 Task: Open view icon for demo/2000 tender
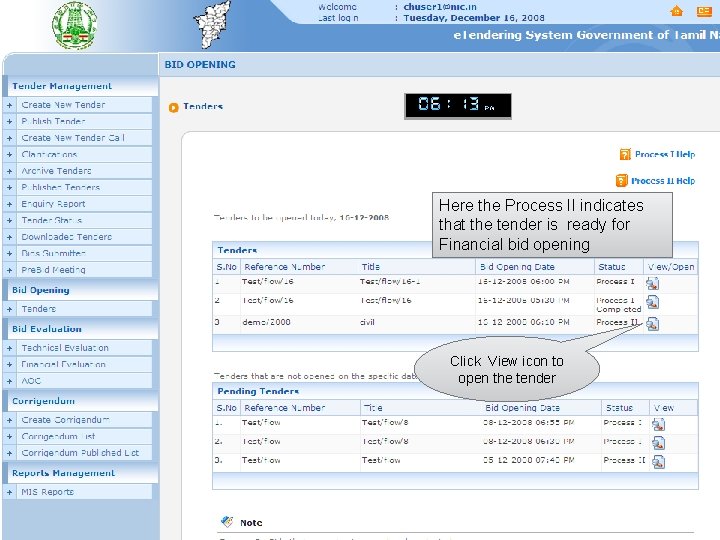(652, 324)
